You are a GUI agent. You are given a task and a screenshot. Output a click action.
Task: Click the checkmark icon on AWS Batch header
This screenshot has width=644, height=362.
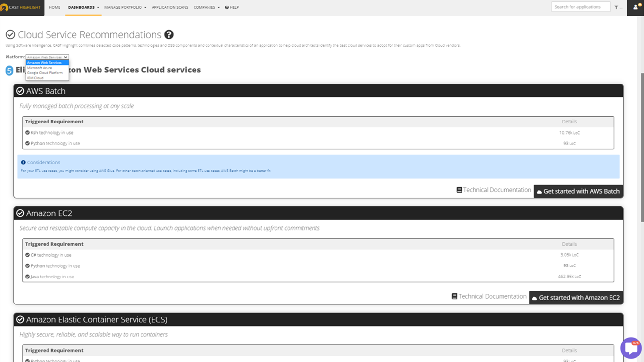(x=20, y=91)
